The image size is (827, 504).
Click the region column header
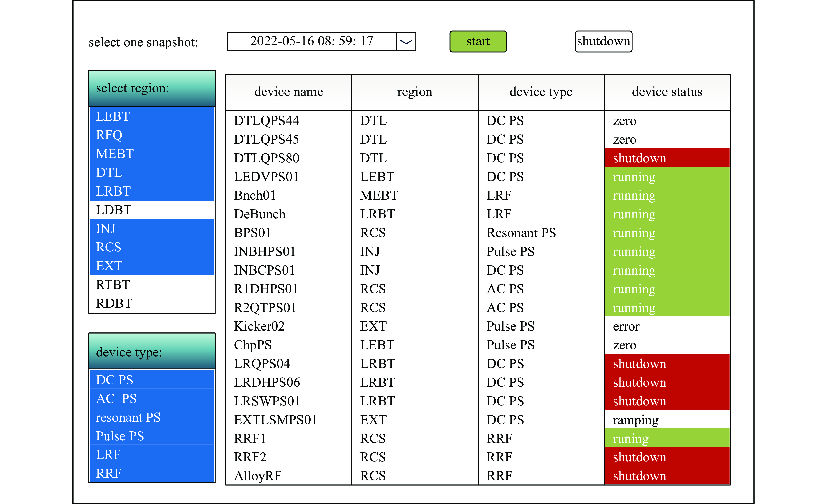tap(415, 92)
